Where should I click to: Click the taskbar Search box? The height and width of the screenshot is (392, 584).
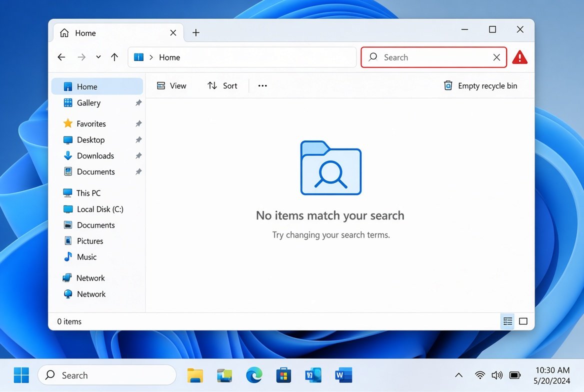(x=107, y=375)
